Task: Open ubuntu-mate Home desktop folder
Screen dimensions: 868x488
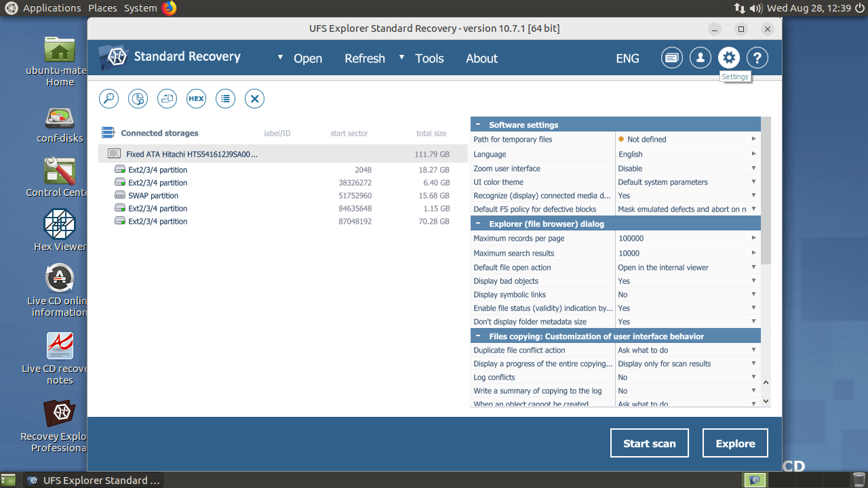Action: pyautogui.click(x=60, y=49)
